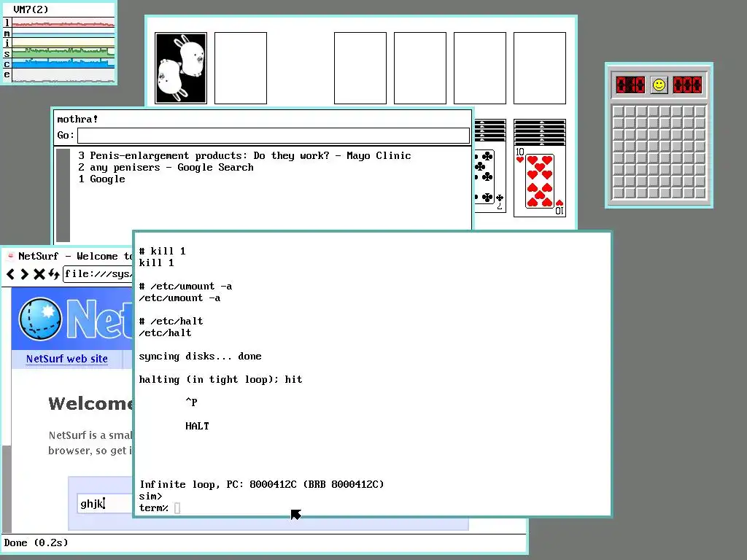Click the 'HALT' text in terminal
The width and height of the screenshot is (747, 560).
tap(197, 426)
